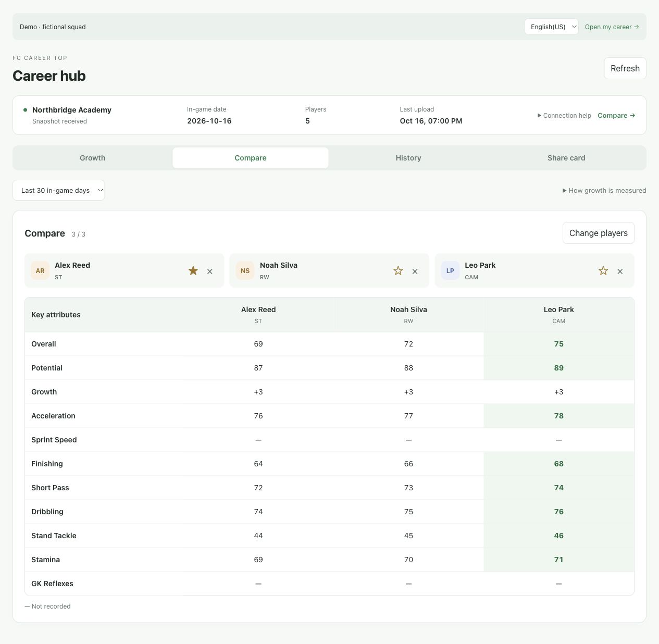Click the AR avatar badge for Alex Reed
The height and width of the screenshot is (644, 659).
[40, 271]
